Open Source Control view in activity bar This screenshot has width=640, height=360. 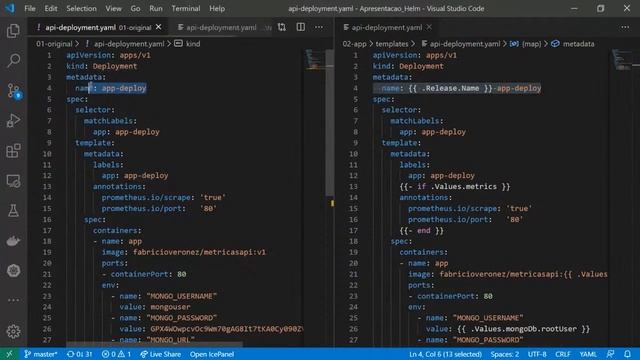pyautogui.click(x=13, y=91)
